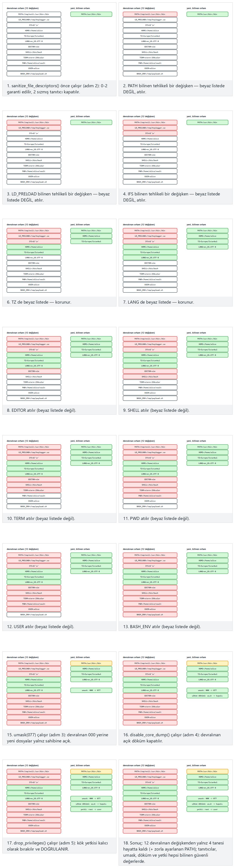Click red PWD=/home/alice/vault box in step 11 panel
This screenshot has height=868, width=235.
point(150,496)
